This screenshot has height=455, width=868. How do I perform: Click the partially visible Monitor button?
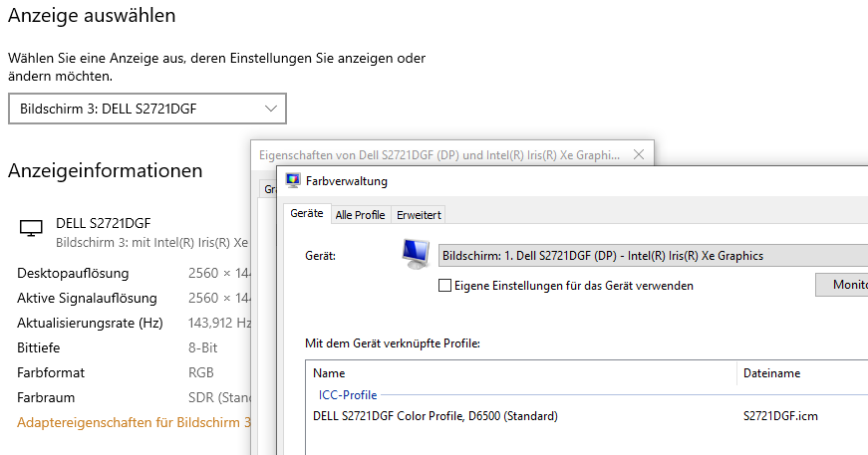[842, 284]
